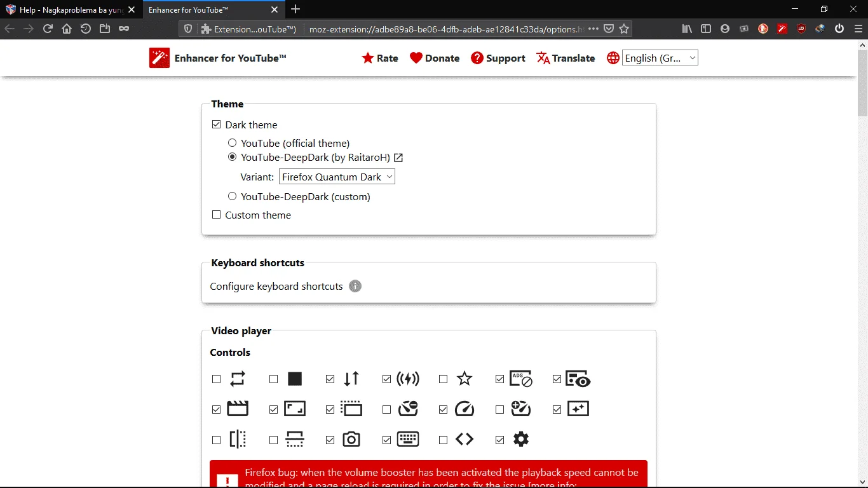The image size is (868, 488).
Task: Click the keyboard shortcuts keyboard icon
Action: pyautogui.click(x=408, y=439)
